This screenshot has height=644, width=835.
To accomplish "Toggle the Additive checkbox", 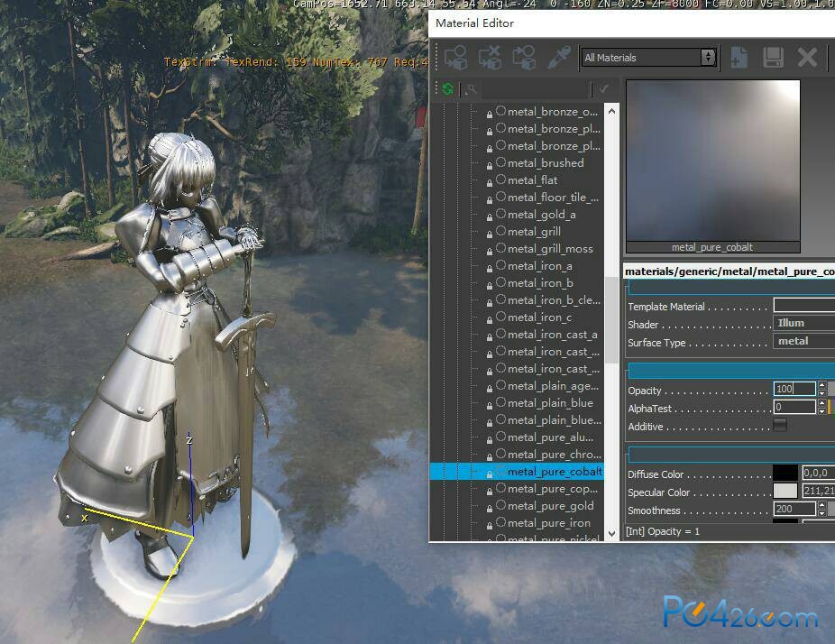I will coord(780,425).
